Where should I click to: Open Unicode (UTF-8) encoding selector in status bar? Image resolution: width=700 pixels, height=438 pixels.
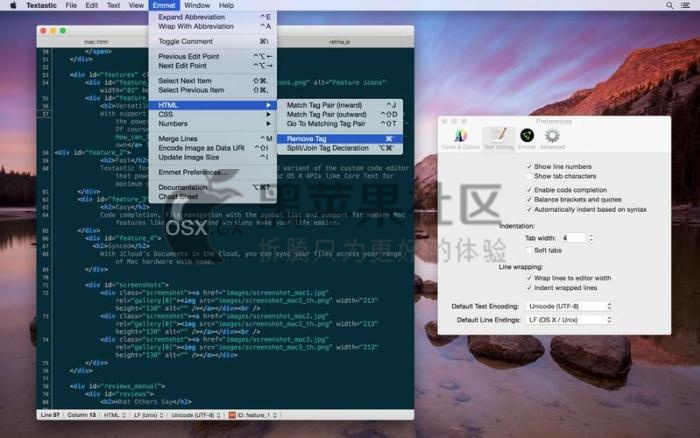196,415
